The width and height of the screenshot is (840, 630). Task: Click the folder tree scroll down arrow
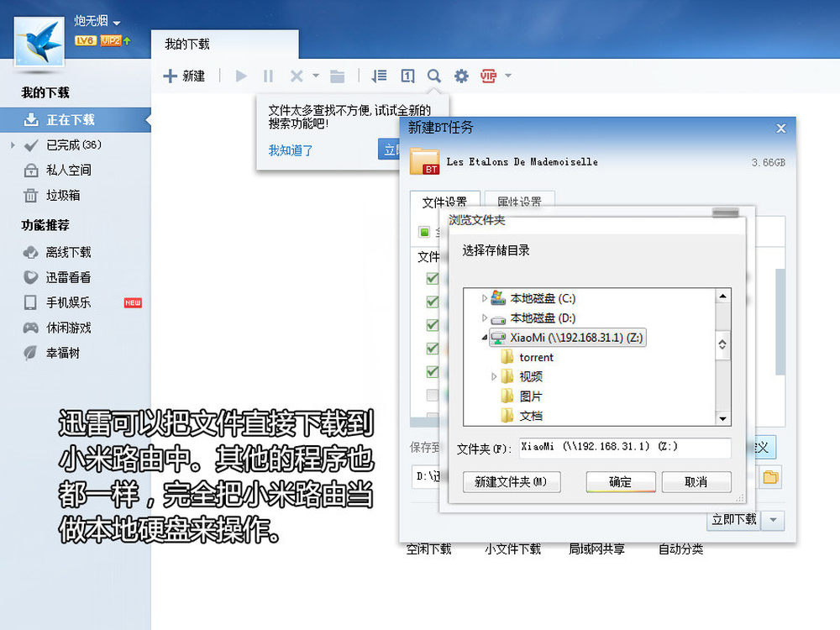coord(722,419)
